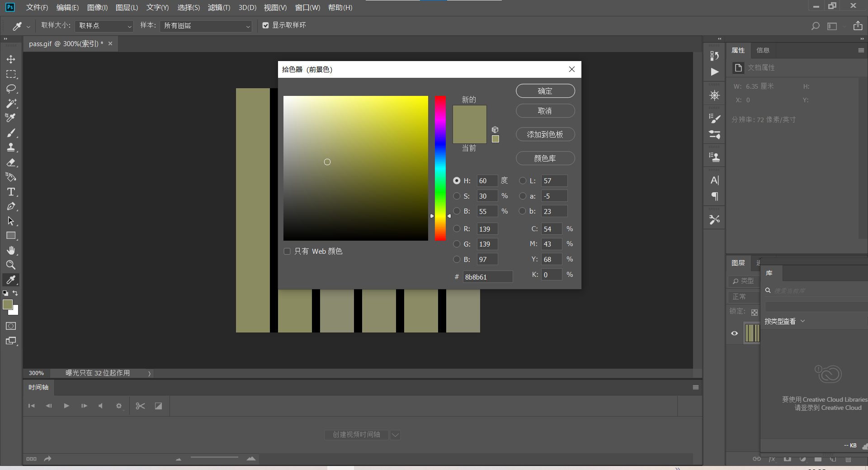Select the Hand tool
This screenshot has height=470, width=868.
[x=11, y=250]
